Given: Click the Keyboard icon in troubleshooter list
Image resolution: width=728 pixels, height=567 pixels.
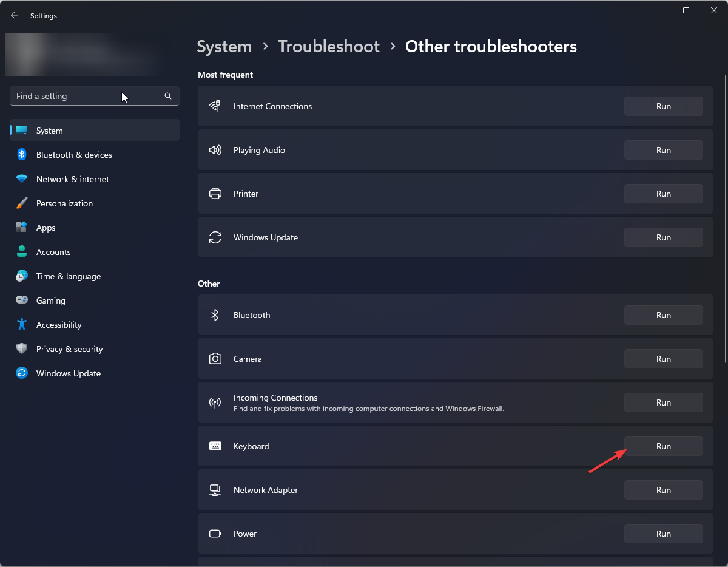Looking at the screenshot, I should [x=215, y=446].
